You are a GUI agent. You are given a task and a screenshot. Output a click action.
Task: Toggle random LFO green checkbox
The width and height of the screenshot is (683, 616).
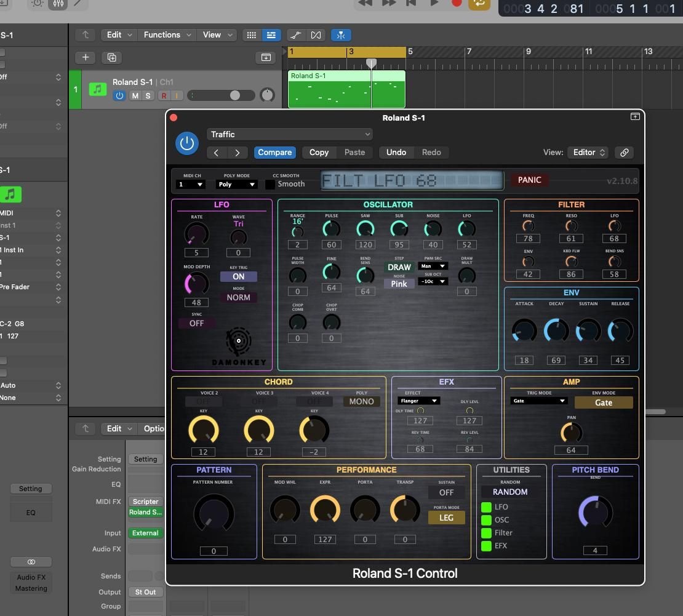coord(486,507)
